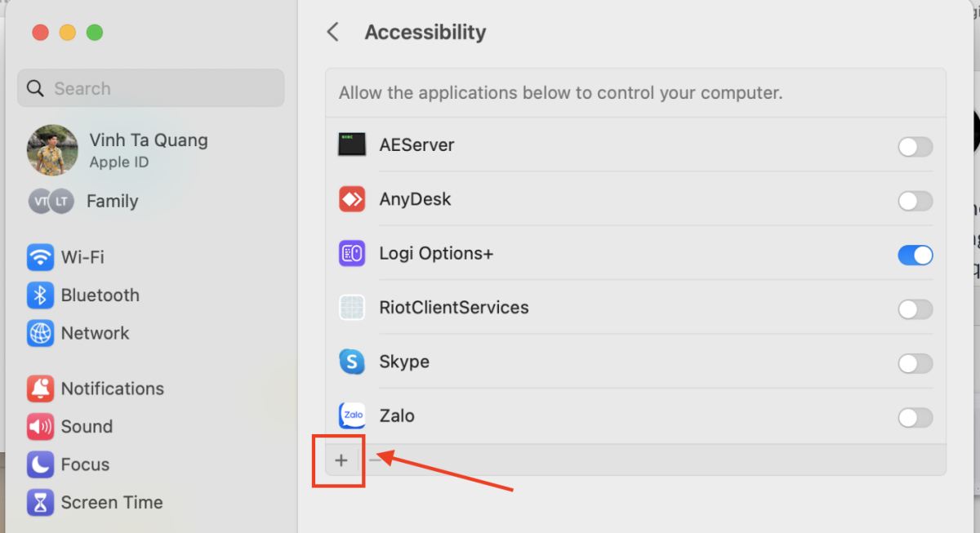The image size is (980, 533).
Task: Enable Skype accessibility access toggle
Action: tap(915, 363)
